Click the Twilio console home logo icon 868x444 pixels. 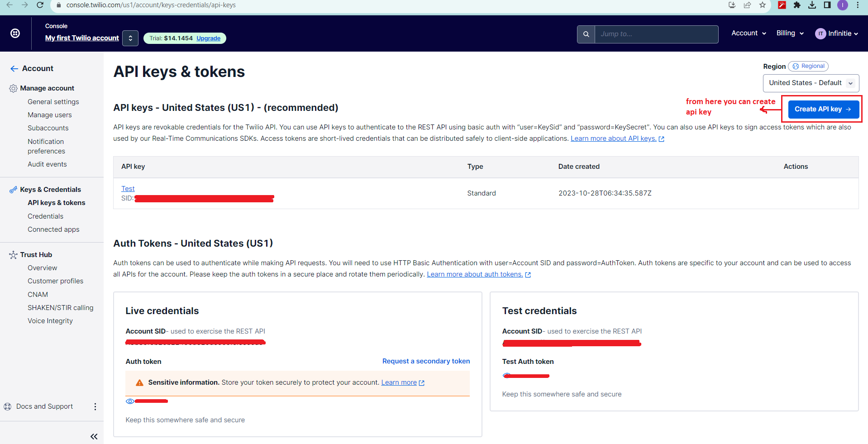click(x=15, y=33)
